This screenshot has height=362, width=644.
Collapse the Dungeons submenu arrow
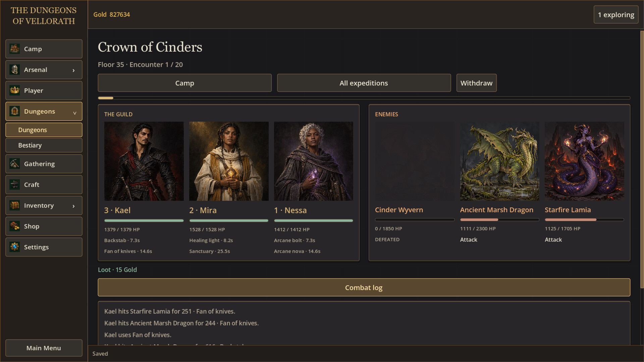click(x=74, y=113)
